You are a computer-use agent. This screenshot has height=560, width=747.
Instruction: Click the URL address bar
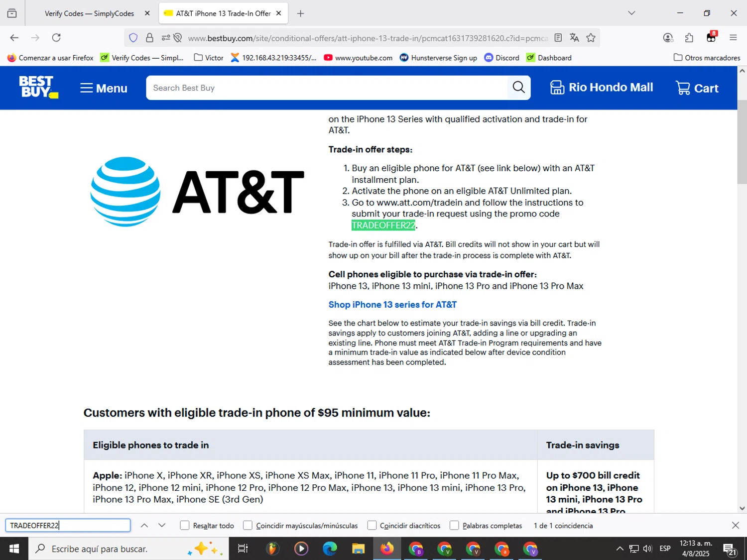coord(368,38)
